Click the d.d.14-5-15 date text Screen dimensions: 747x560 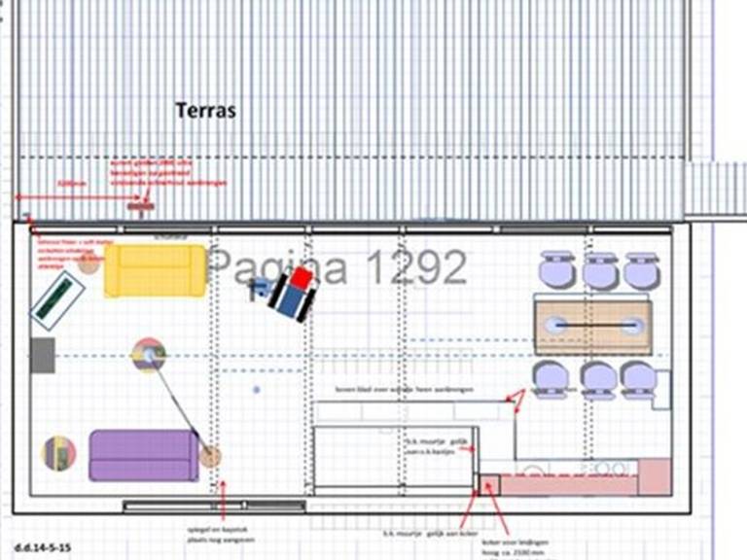[43, 548]
